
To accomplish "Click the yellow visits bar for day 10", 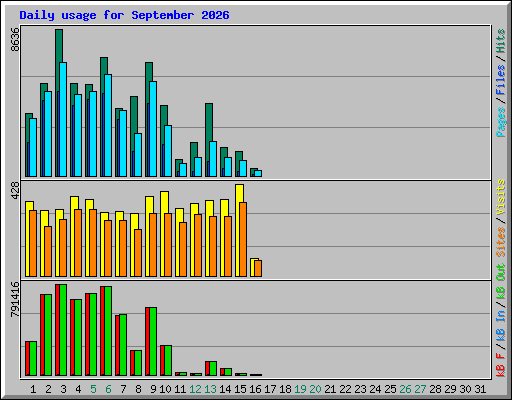I will (x=164, y=202).
